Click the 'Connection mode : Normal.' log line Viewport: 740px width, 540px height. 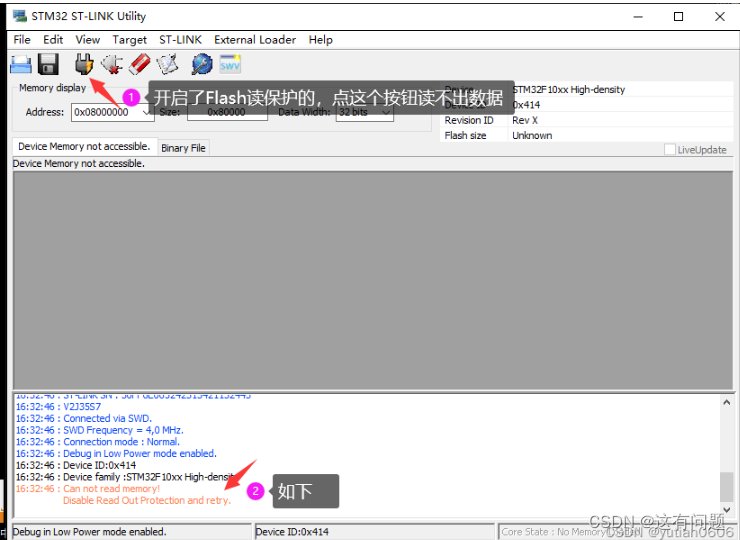pos(98,442)
